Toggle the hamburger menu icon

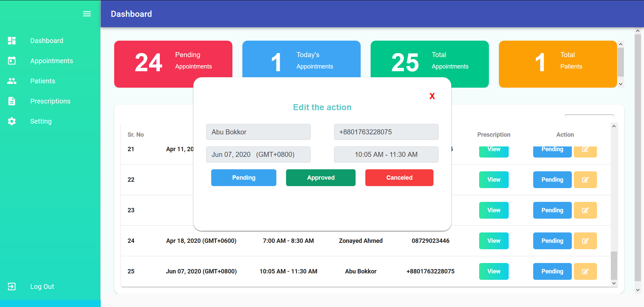(87, 14)
